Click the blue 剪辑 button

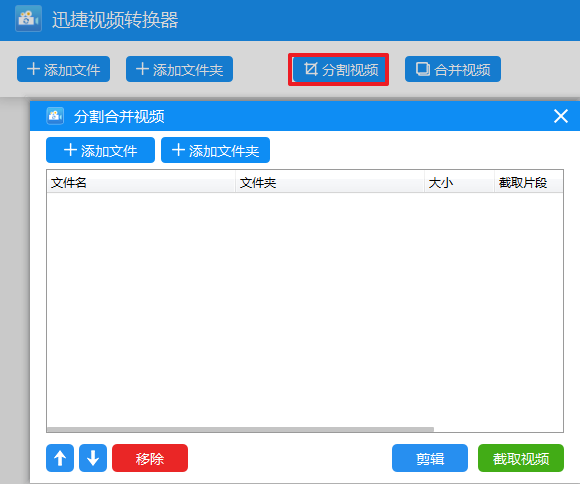click(430, 458)
